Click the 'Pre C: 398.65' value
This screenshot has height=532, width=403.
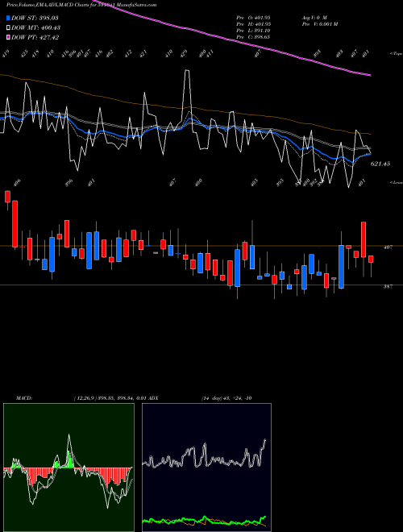253,37
